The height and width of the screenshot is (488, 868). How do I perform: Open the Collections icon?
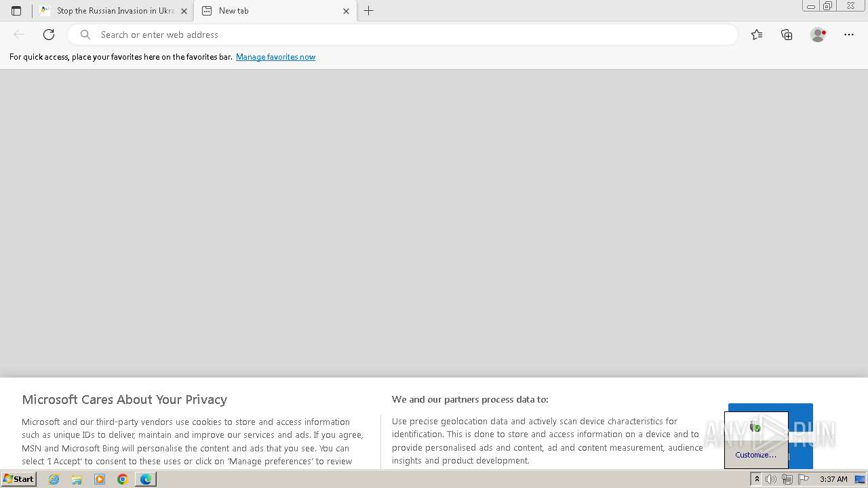(787, 35)
